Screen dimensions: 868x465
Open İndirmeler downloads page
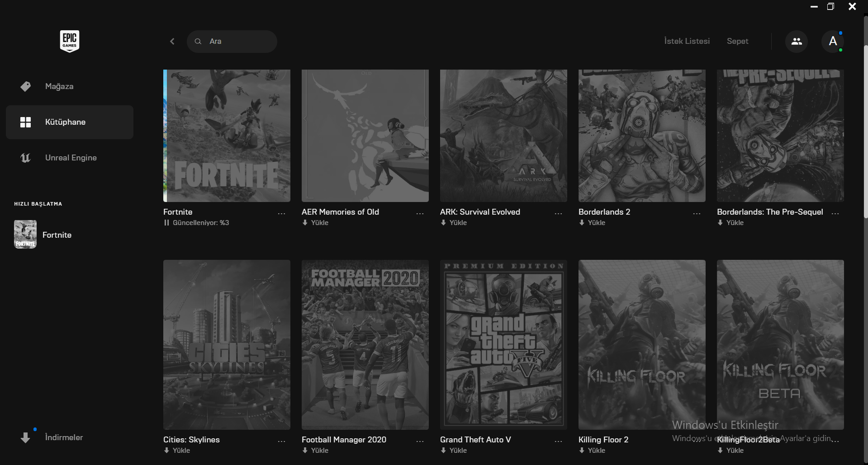pyautogui.click(x=64, y=437)
